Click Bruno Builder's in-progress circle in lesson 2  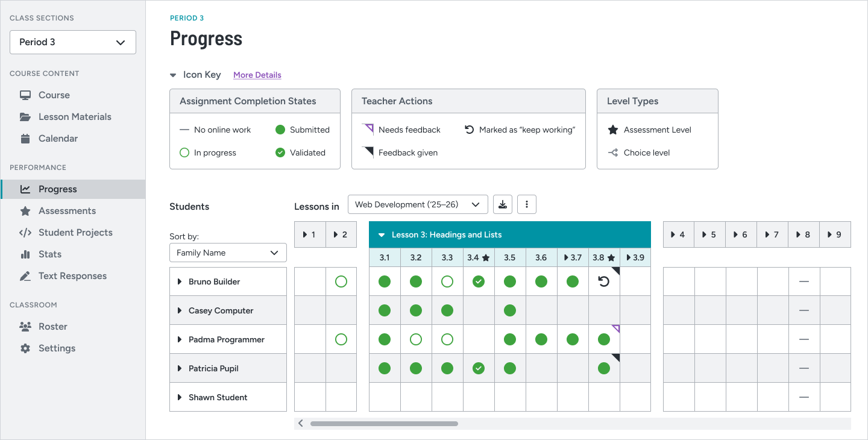(341, 281)
